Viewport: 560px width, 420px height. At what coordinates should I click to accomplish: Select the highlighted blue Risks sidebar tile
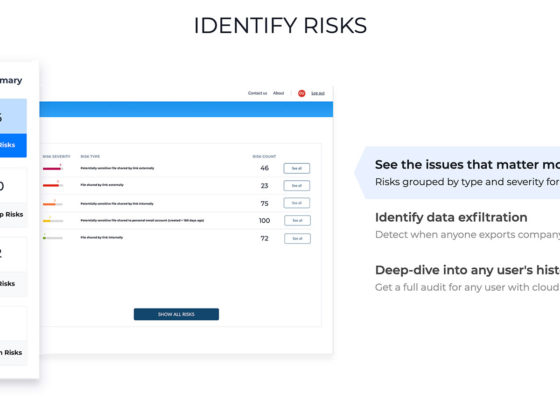[x=13, y=128]
